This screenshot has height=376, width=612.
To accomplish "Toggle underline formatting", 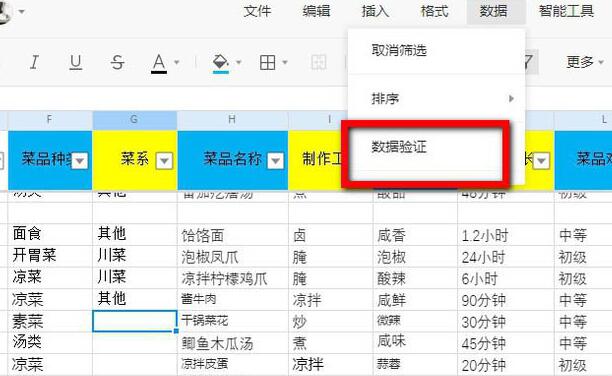I will pyautogui.click(x=76, y=62).
